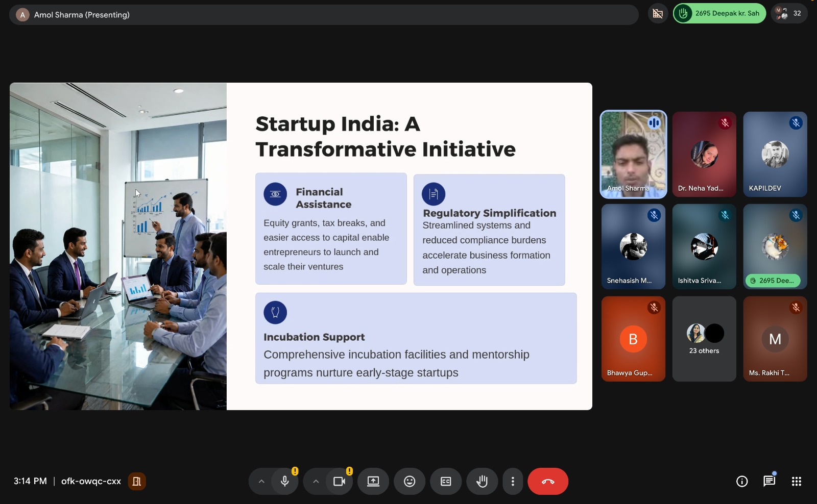Click Snehasish's circular profile photo
This screenshot has height=504, width=817.
pos(633,246)
